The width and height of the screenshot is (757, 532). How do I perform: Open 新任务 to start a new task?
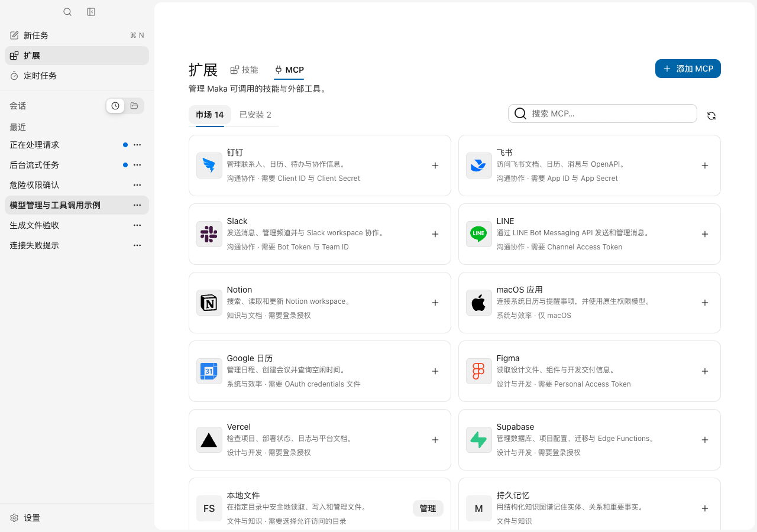(77, 35)
